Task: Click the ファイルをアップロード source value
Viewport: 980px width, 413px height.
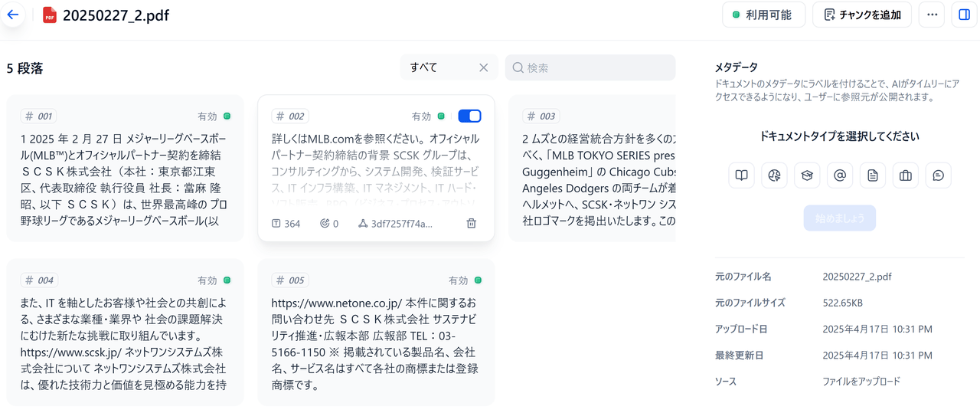Action: (x=861, y=382)
